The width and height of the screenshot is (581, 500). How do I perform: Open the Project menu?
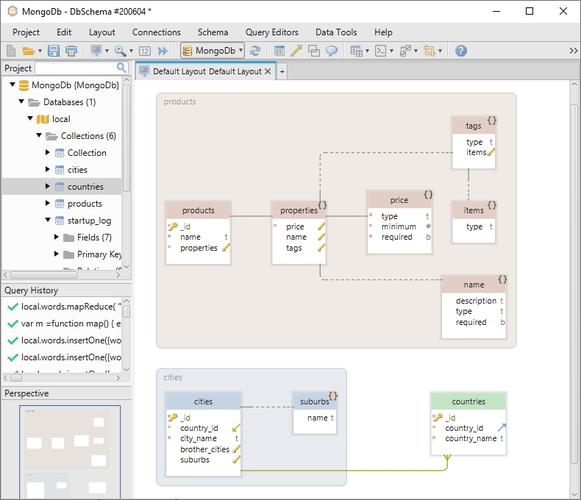pos(26,33)
